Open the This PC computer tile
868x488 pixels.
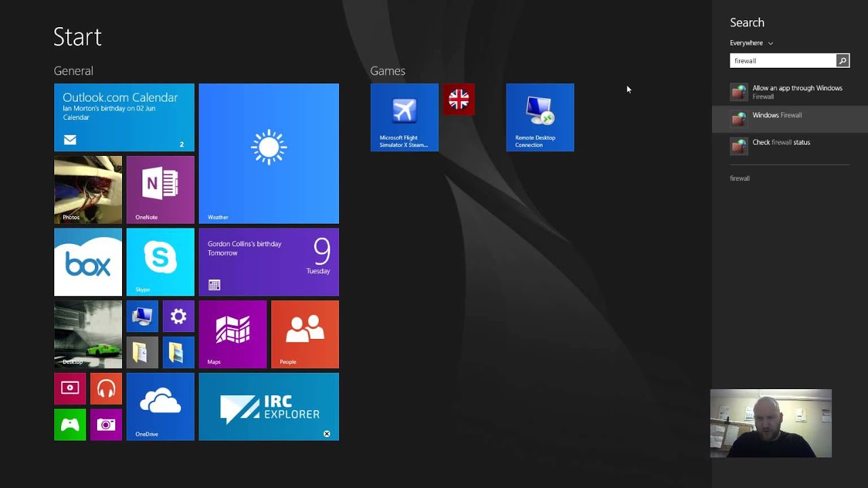click(142, 316)
